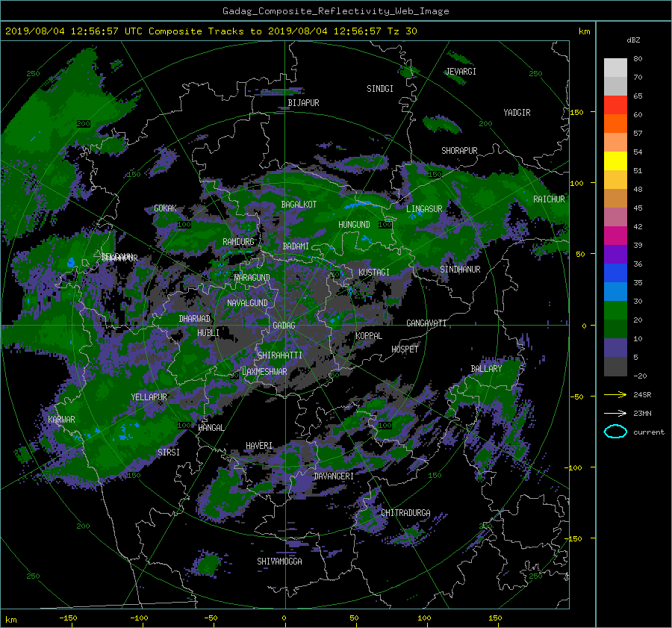The height and width of the screenshot is (628, 672).
Task: Click the -150 km bottom axis label
Action: 68,618
